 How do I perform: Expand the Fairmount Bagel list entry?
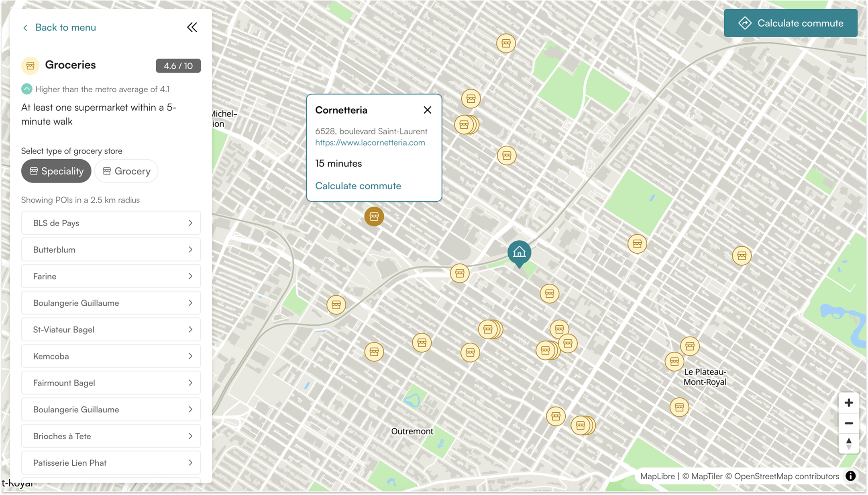coord(111,383)
